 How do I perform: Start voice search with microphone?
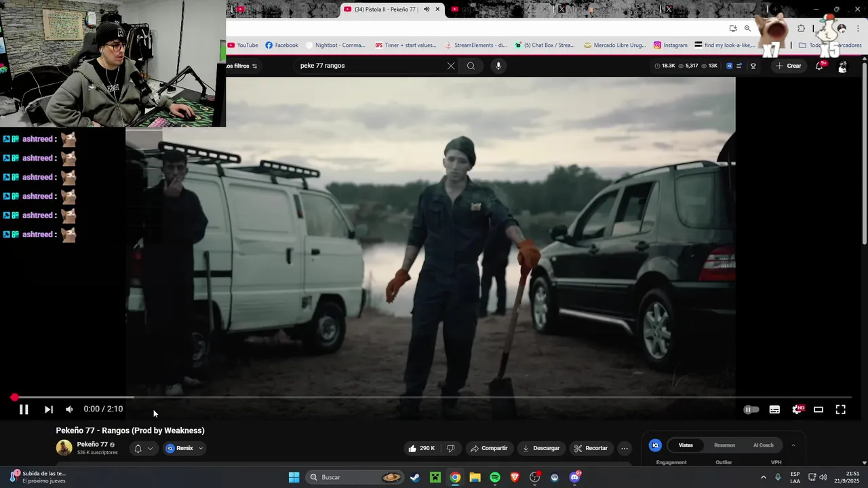coord(498,66)
